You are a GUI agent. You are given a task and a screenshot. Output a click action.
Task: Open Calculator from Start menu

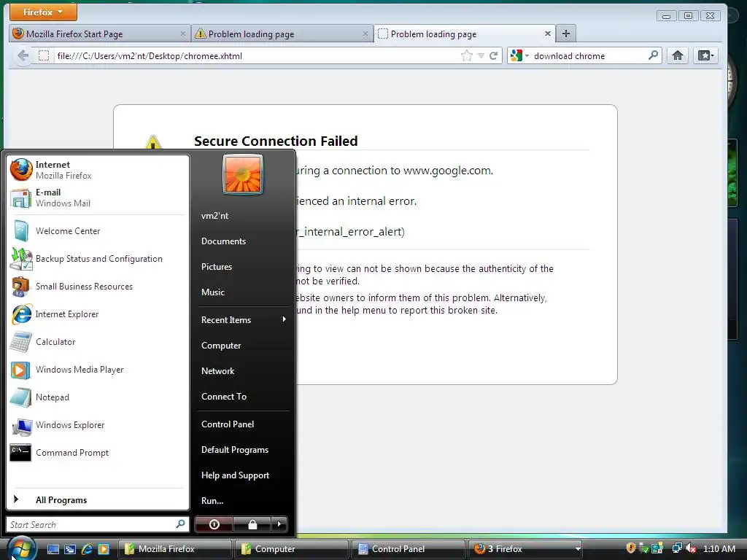(98, 341)
